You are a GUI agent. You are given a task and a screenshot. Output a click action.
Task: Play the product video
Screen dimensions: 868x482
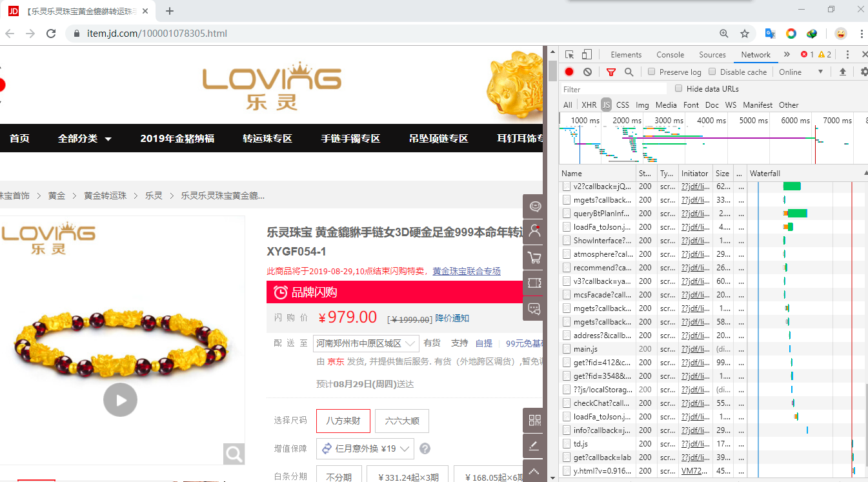(x=120, y=399)
